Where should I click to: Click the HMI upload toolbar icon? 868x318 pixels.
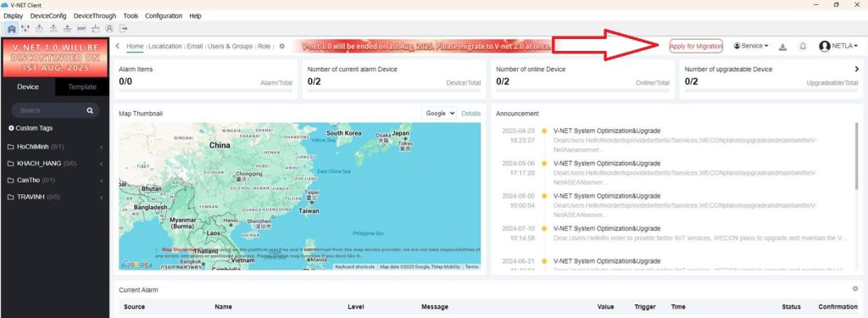pos(53,28)
